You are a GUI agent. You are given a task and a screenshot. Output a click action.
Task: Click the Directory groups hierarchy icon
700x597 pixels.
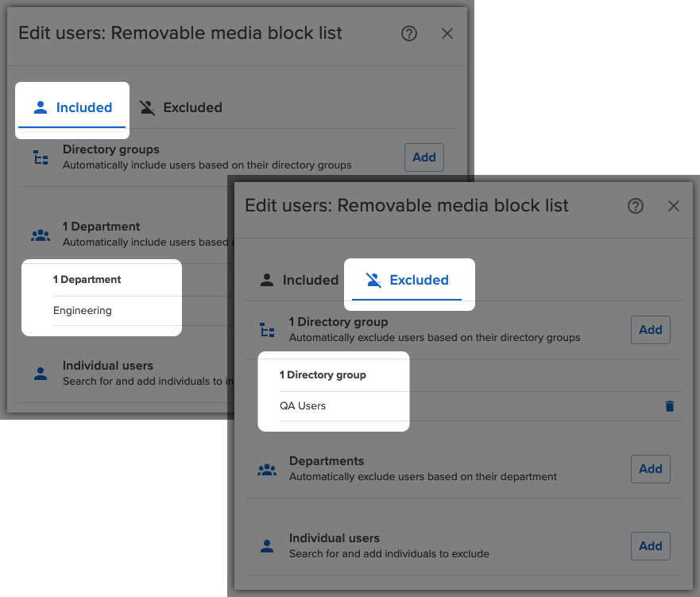[41, 157]
